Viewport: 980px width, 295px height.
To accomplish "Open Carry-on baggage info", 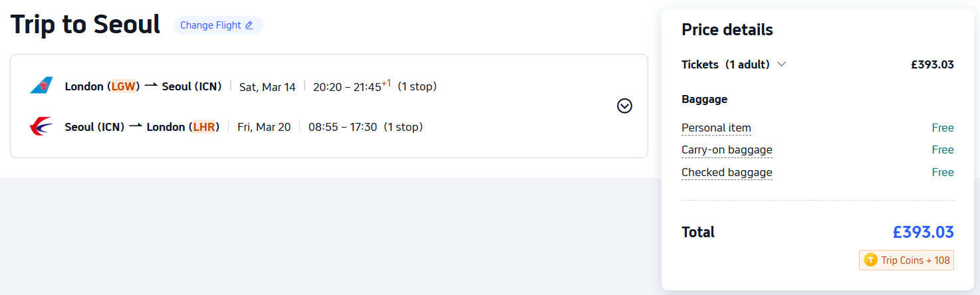I will tap(727, 150).
